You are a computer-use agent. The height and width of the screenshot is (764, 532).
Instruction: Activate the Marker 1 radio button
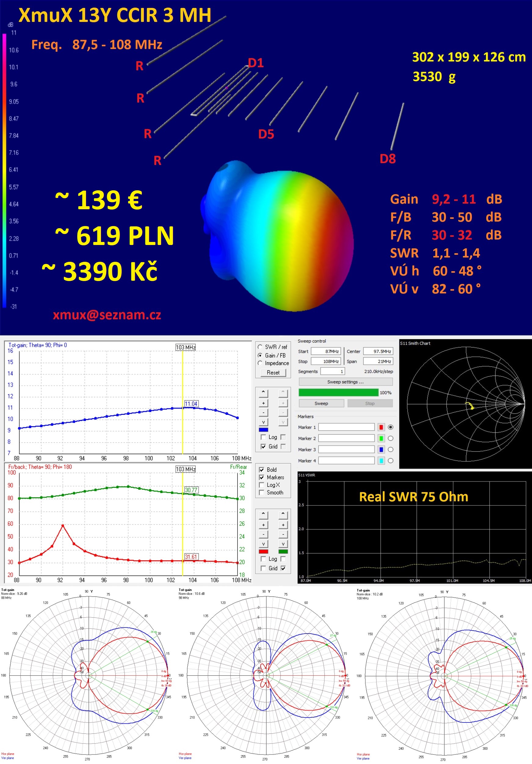[x=391, y=427]
